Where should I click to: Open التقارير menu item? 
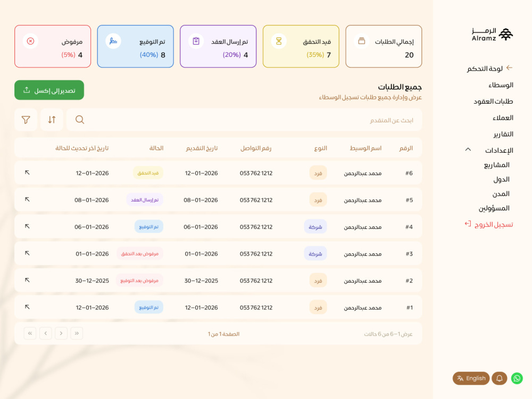point(503,134)
